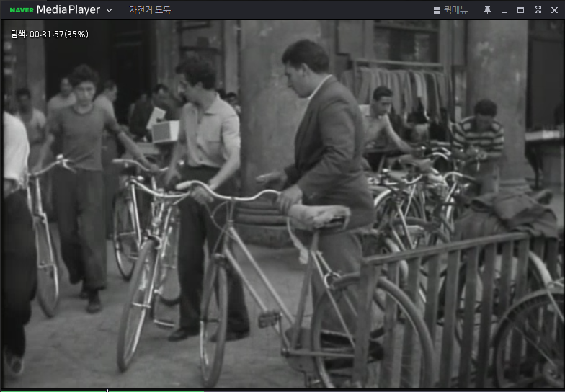Click the NAVER Media Player logo
The image size is (565, 392).
[55, 10]
